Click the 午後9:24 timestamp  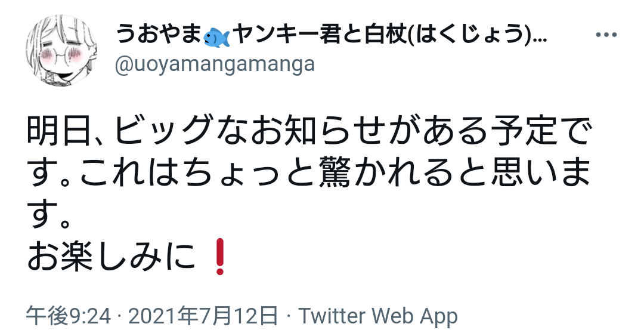coord(69,316)
